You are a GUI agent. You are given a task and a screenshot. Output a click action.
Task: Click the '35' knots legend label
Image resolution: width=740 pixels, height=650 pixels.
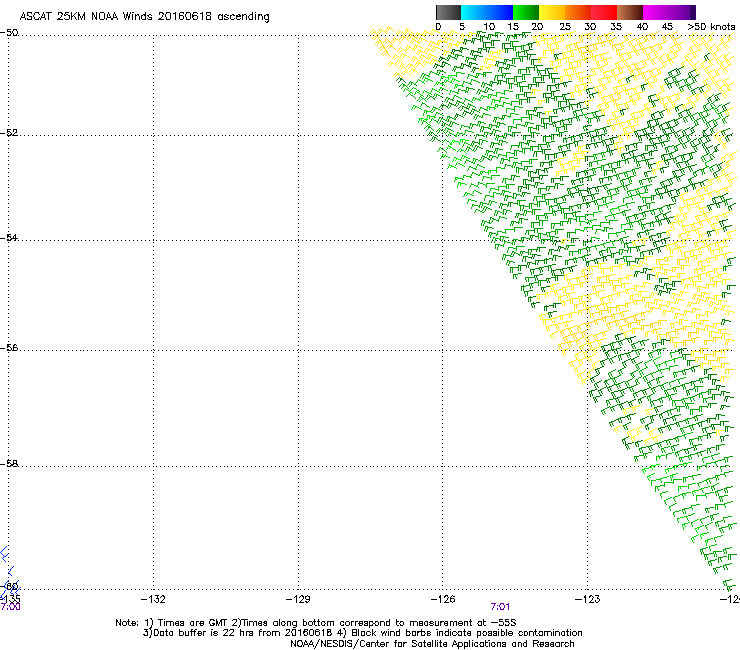(616, 27)
